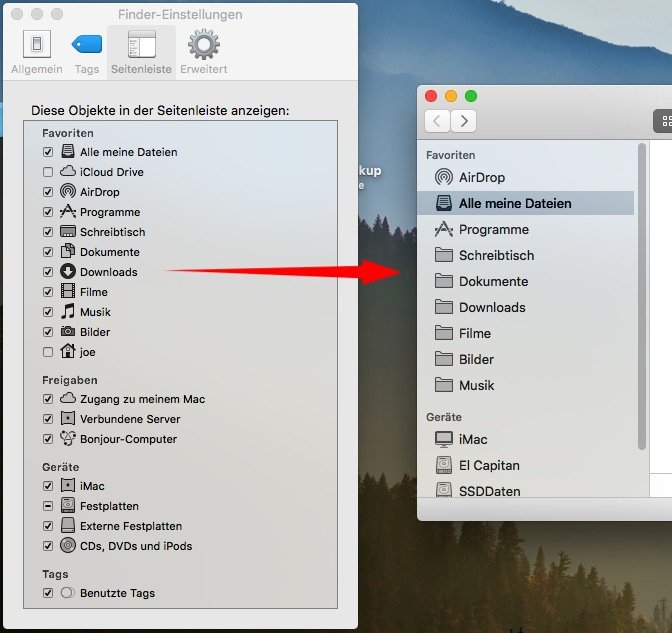Enable the joe home folder checkbox
This screenshot has height=633, width=672.
(48, 352)
